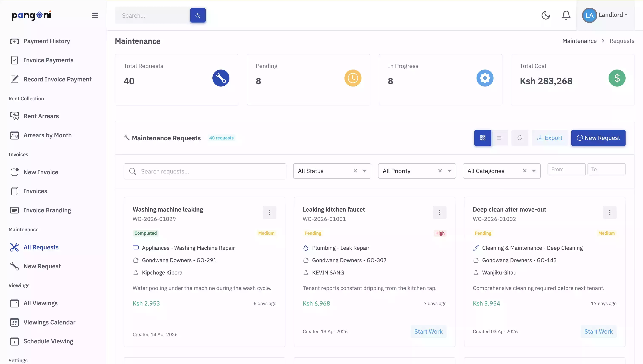Open Invoice Branding sidebar item
643x364 pixels.
[47, 210]
